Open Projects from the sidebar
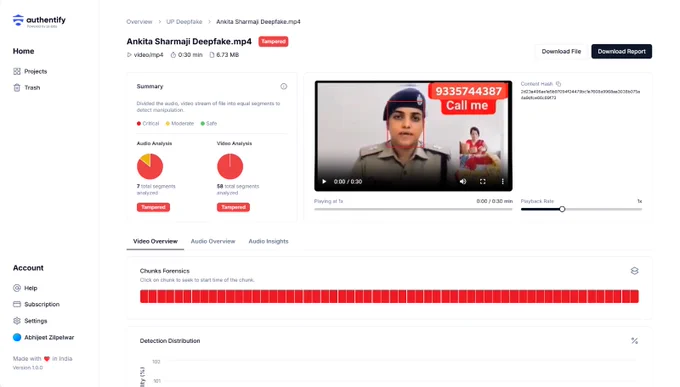Viewport: 680px width, 387px height. pyautogui.click(x=30, y=71)
